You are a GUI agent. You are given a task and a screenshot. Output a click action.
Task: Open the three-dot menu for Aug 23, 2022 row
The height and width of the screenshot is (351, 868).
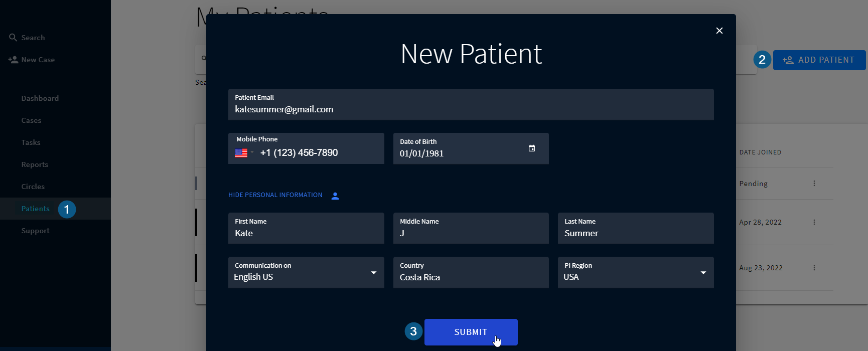[814, 268]
